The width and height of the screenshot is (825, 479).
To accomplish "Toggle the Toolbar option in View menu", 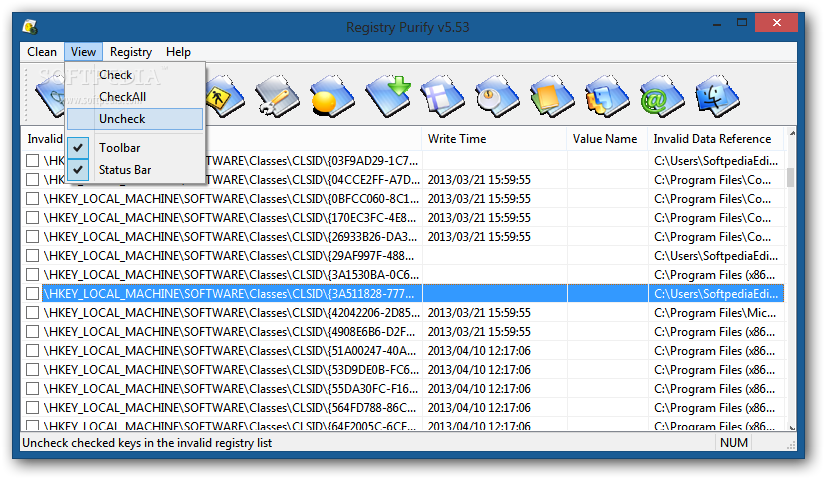I will coord(135,148).
